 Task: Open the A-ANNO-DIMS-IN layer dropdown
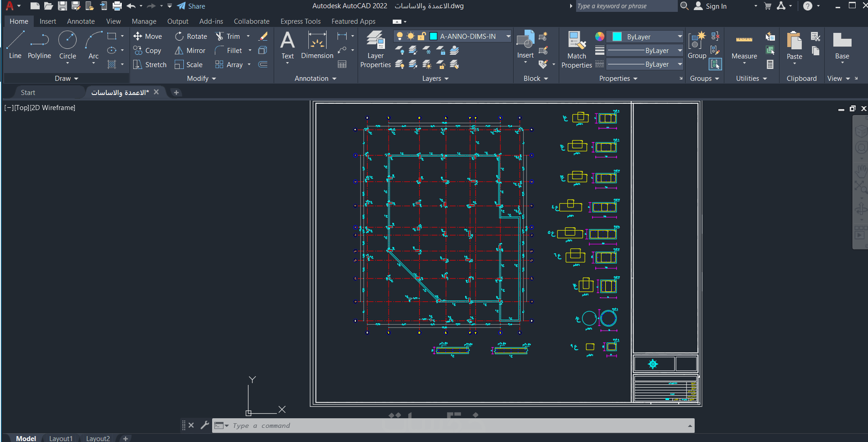[x=508, y=36]
